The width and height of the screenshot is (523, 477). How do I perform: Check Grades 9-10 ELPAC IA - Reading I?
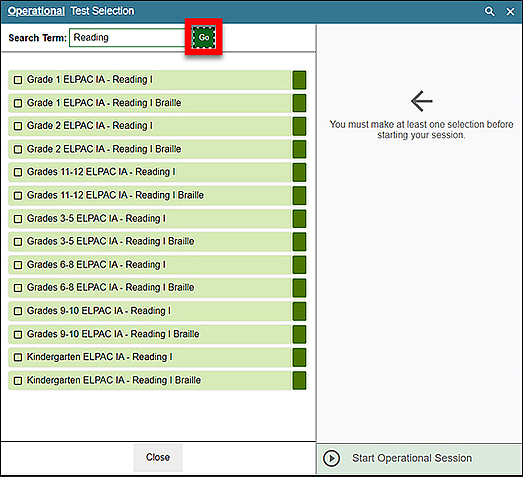(18, 311)
